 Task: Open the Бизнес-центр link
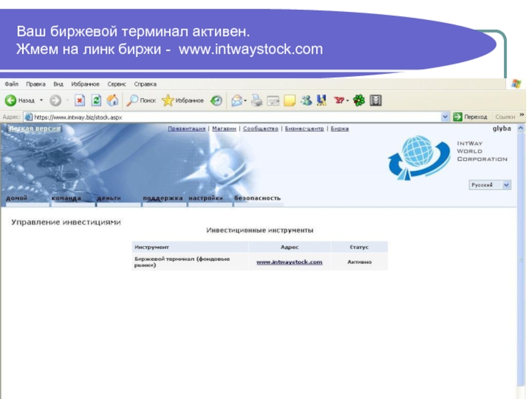tap(305, 128)
